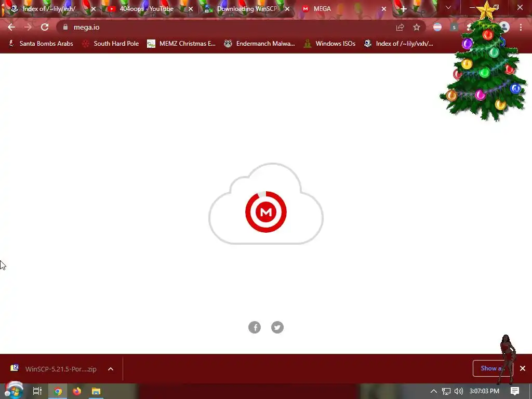Open the volume control tray icon

tap(459, 391)
